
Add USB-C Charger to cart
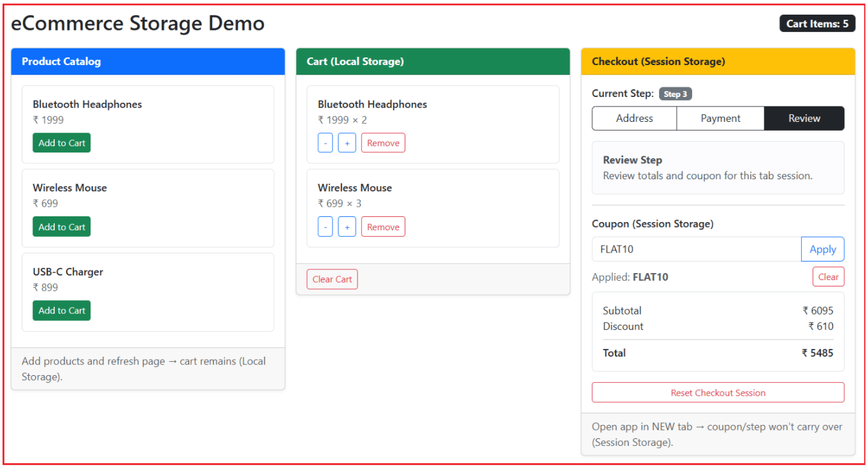[x=62, y=311]
